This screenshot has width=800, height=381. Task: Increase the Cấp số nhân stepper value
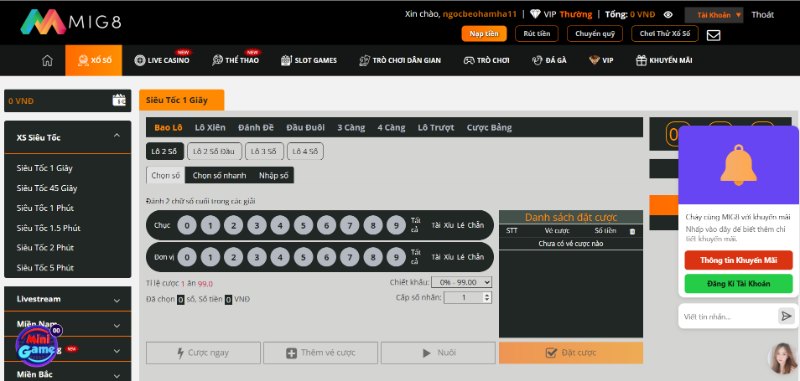[x=487, y=295]
